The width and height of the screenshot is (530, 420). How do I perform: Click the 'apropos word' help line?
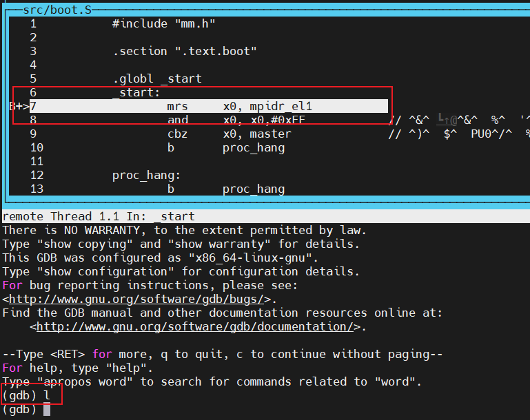coord(212,382)
